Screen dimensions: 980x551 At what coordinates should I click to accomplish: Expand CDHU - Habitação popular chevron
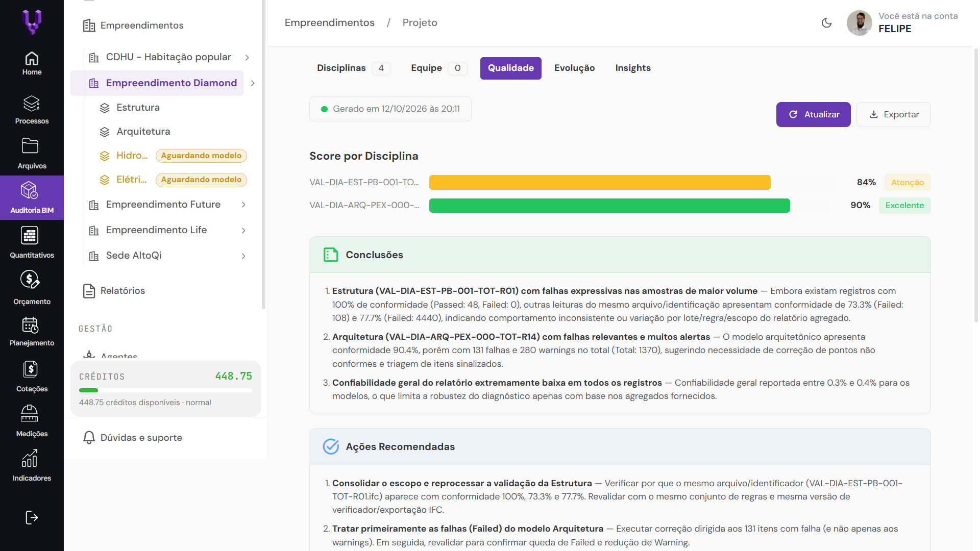(x=247, y=57)
